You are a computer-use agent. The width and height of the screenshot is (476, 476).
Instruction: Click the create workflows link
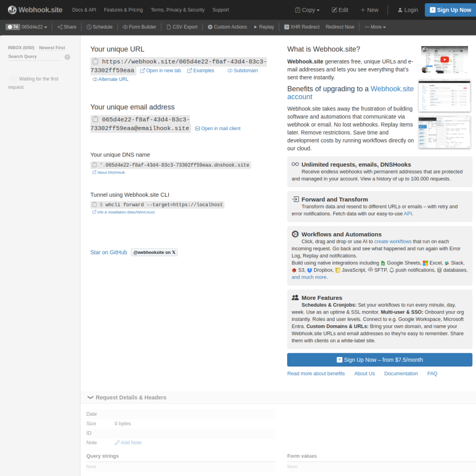(x=393, y=241)
